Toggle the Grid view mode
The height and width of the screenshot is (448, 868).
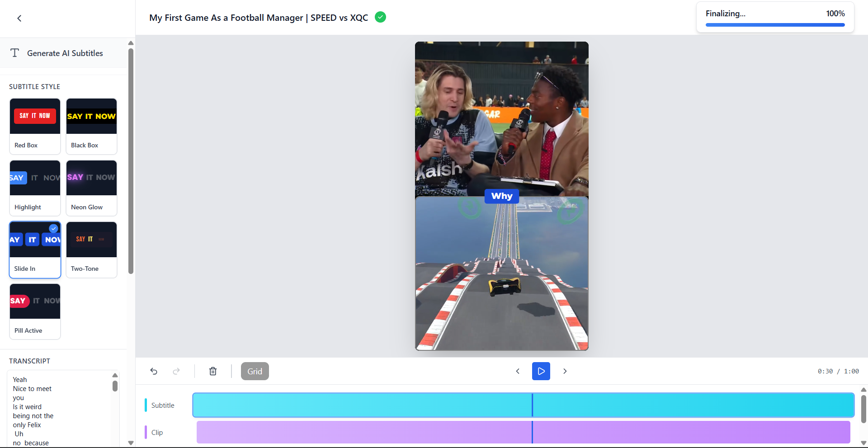[255, 371]
